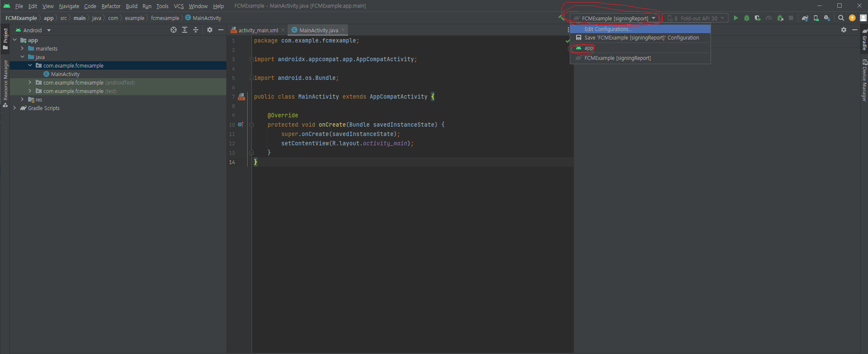Open the Gradle side tool window
This screenshot has height=354, width=868.
[x=864, y=40]
